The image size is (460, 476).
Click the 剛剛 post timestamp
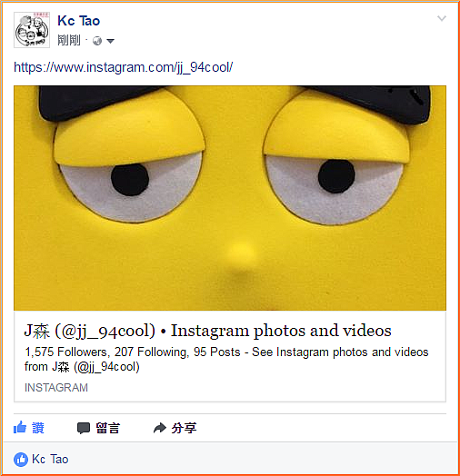click(69, 40)
